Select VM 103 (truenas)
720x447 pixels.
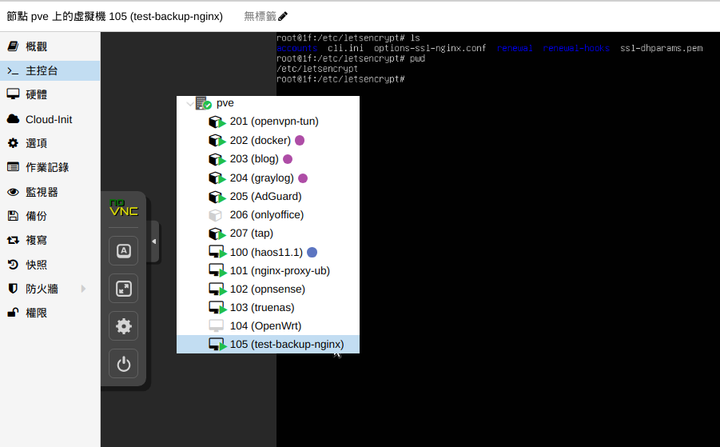(x=268, y=307)
